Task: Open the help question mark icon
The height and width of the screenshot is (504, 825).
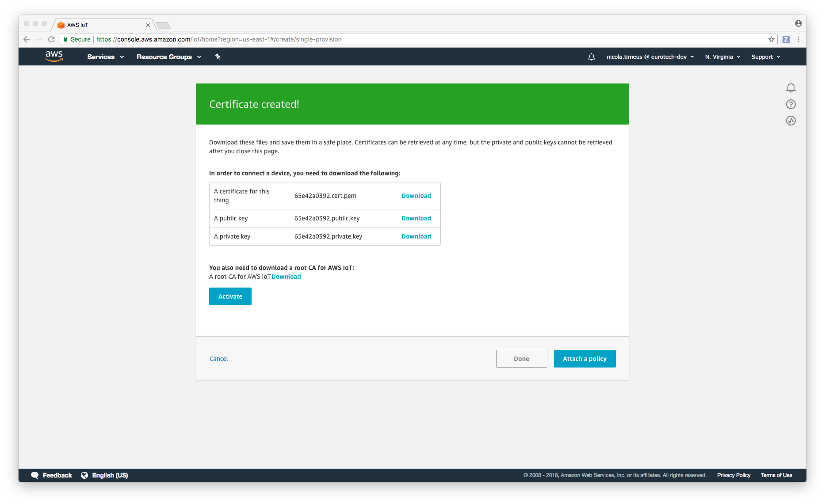Action: [791, 104]
